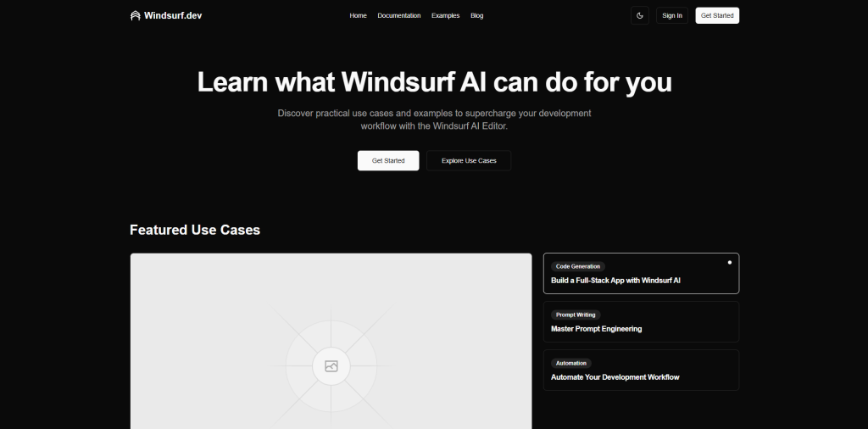
Task: Click the hero Get Started button
Action: click(388, 160)
